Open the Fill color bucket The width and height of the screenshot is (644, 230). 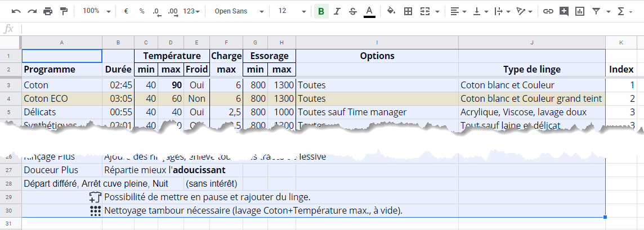(391, 11)
